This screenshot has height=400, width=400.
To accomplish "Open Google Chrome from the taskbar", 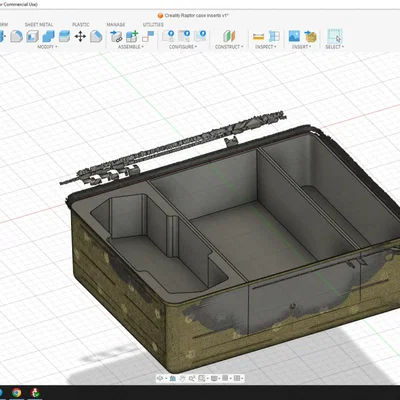I will pos(16,393).
